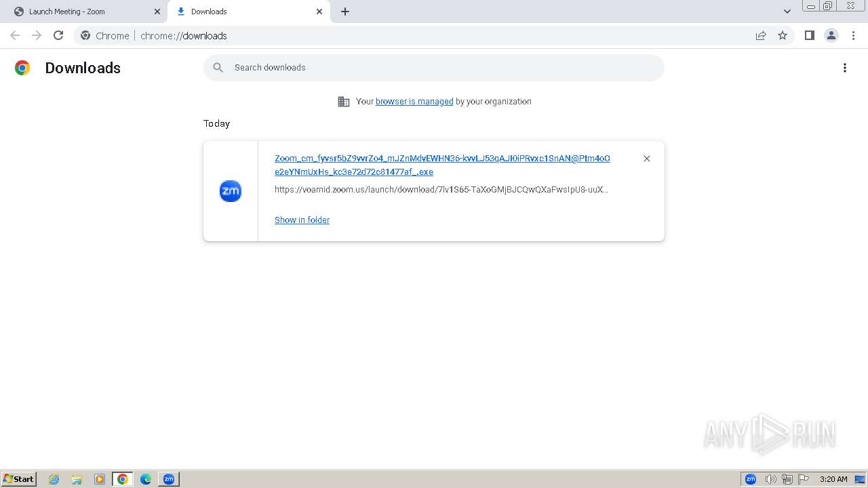Close the Downloads tab
The image size is (868, 488).
click(319, 12)
